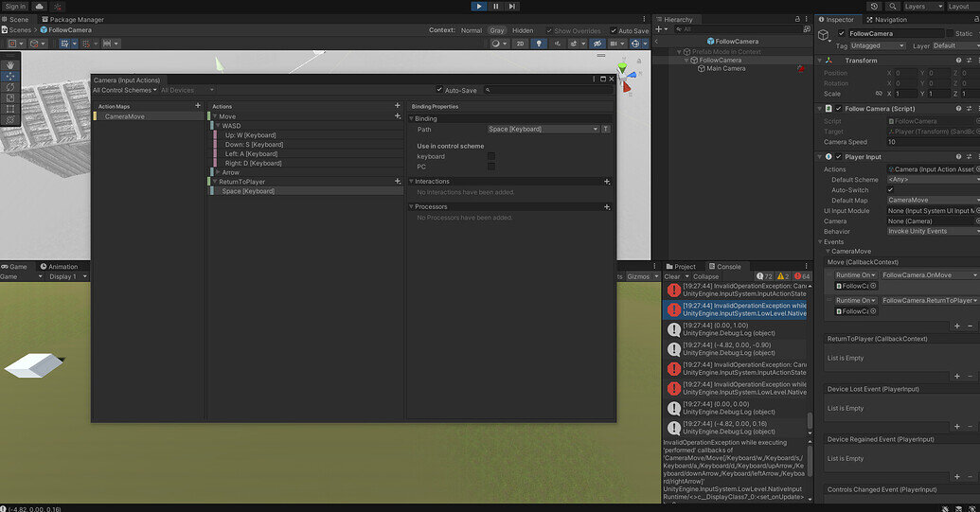Toggle scene lighting lightbulb icon
Viewport: 980px width, 512px height.
[x=539, y=44]
